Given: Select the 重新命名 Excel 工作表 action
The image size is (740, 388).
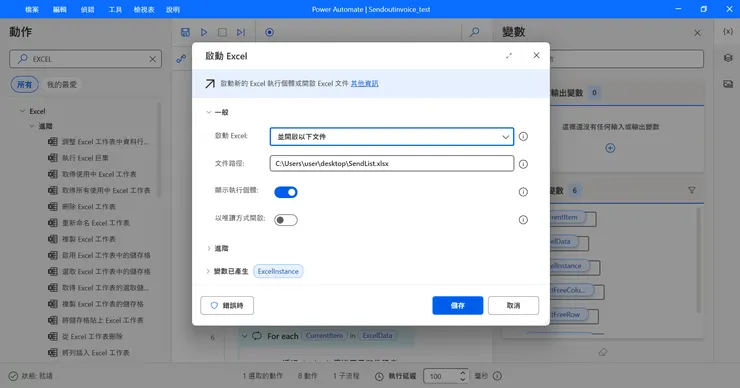Looking at the screenshot, I should click(96, 223).
